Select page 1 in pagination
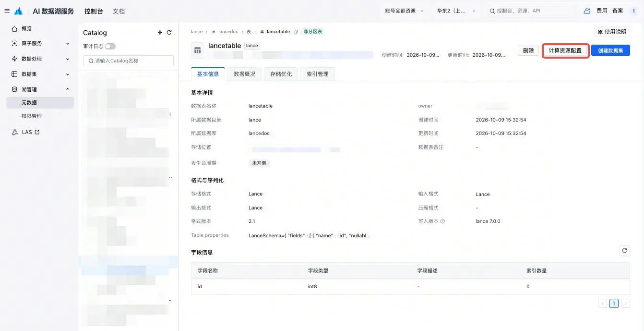This screenshot has width=644, height=331. pos(614,304)
